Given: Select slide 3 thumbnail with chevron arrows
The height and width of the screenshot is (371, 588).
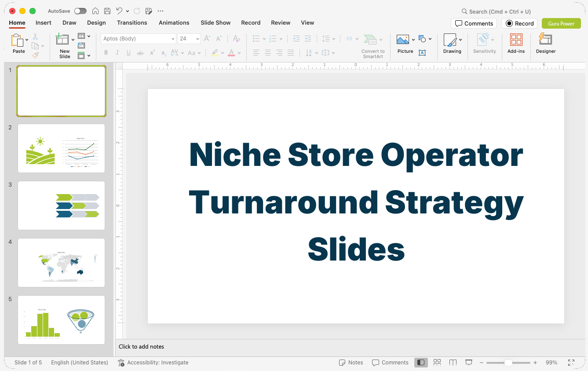Looking at the screenshot, I should (61, 206).
